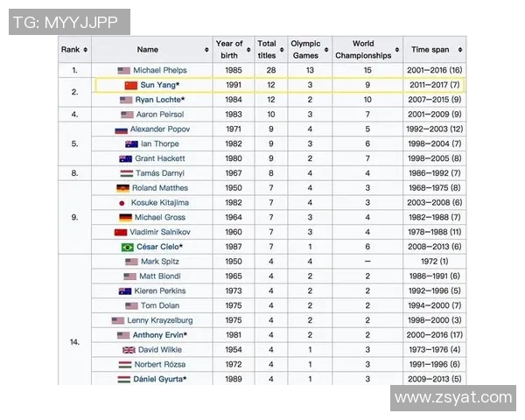The height and width of the screenshot is (420, 525).
Task: Click the Russian flag beside Alexander Popov
Action: (x=122, y=129)
